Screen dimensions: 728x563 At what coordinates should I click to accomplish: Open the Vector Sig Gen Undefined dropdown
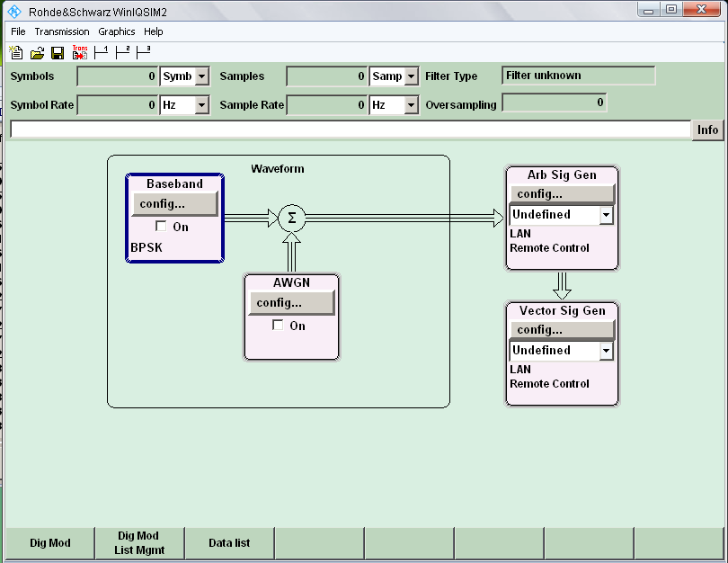click(x=606, y=351)
